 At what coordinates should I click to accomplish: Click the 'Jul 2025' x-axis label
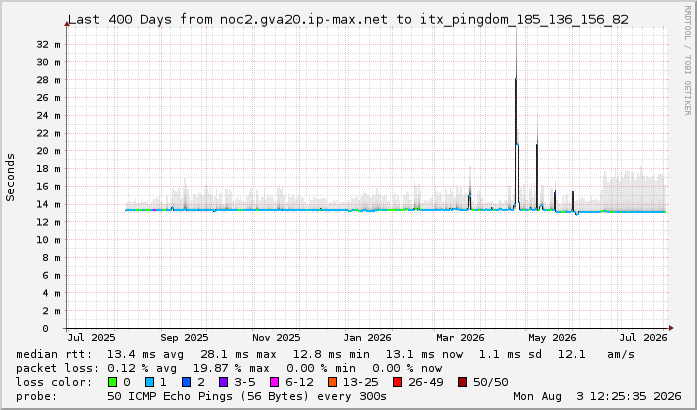[92, 338]
